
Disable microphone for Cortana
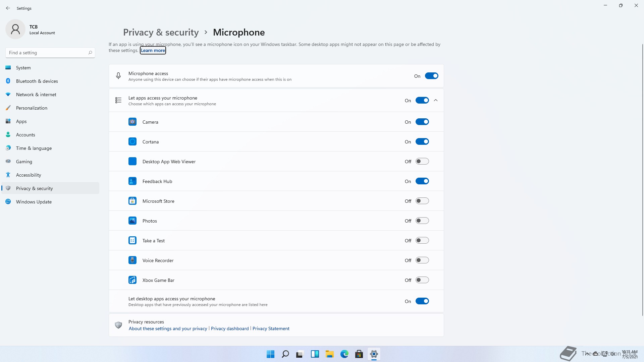422,141
